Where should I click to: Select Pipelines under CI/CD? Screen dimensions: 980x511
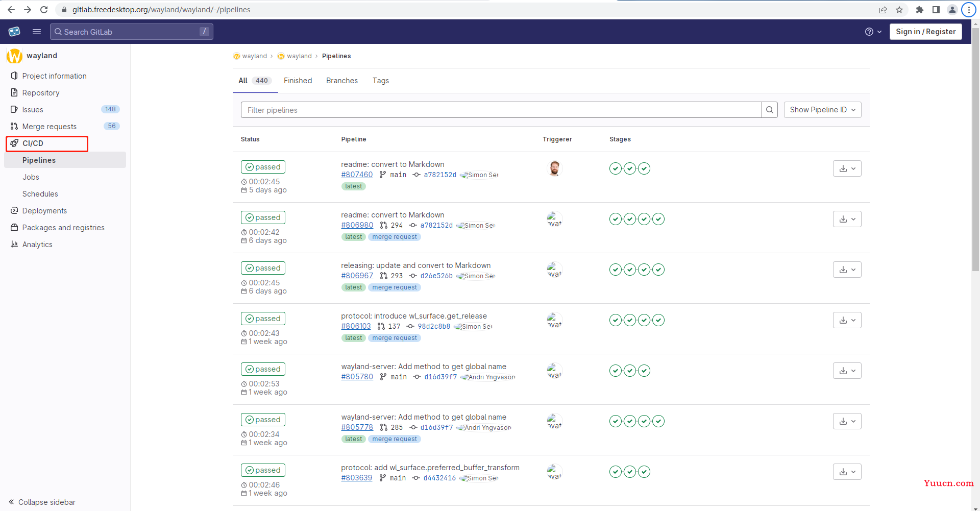65,160
